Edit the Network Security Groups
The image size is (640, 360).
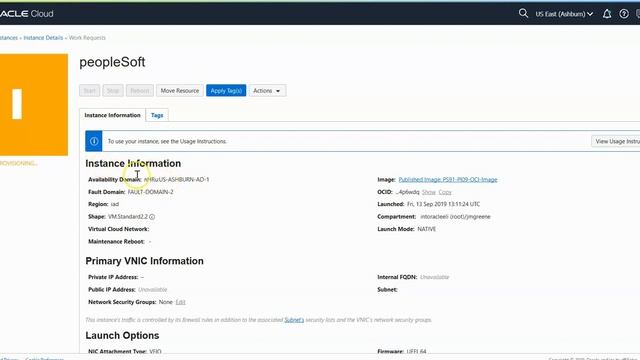point(180,302)
